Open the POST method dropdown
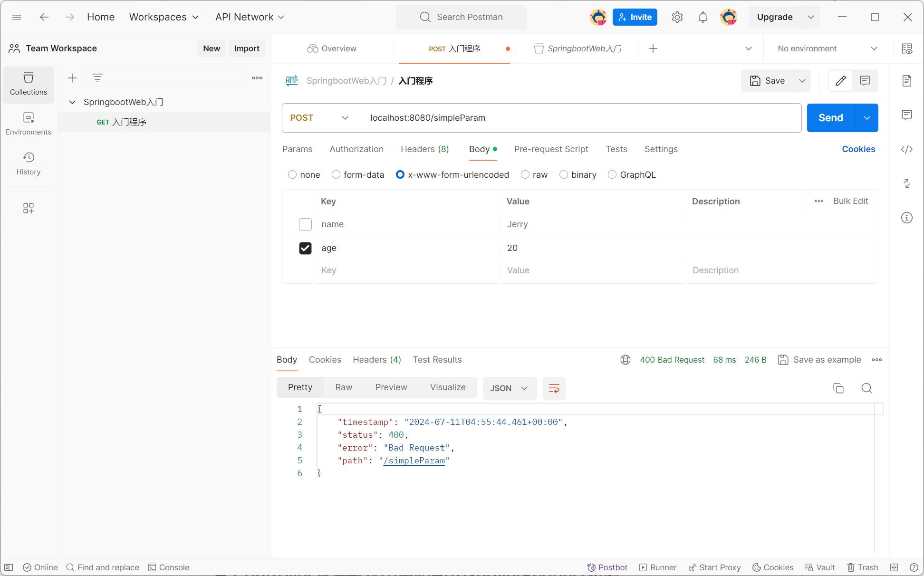924x576 pixels. click(x=319, y=118)
